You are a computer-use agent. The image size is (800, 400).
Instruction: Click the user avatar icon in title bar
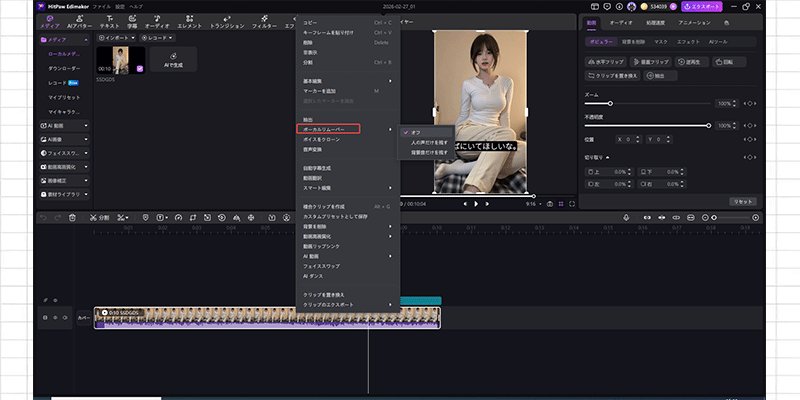632,7
